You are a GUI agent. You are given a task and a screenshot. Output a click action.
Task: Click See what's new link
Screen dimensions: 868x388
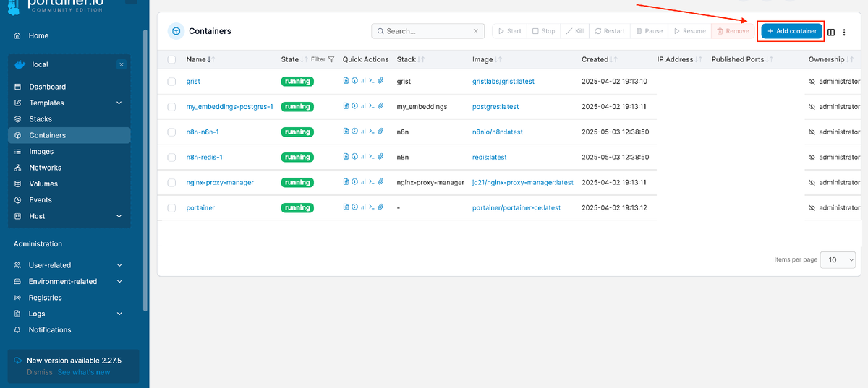[x=84, y=372]
